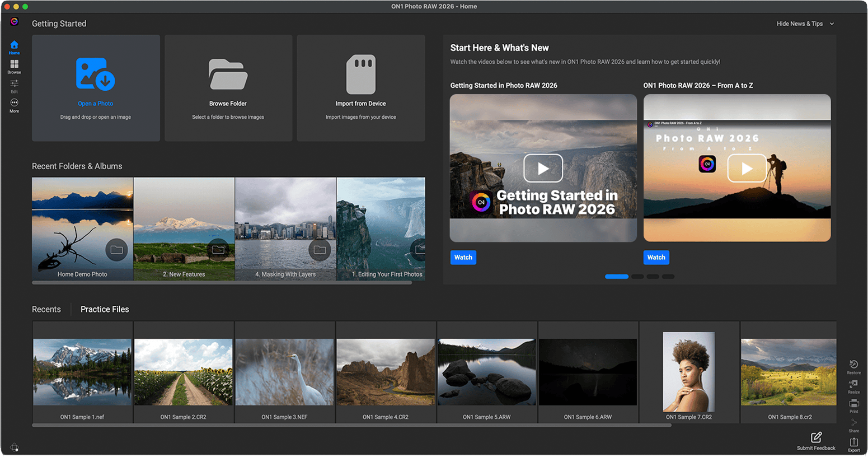The height and width of the screenshot is (457, 868).
Task: Switch to the Browse module
Action: coord(15,67)
